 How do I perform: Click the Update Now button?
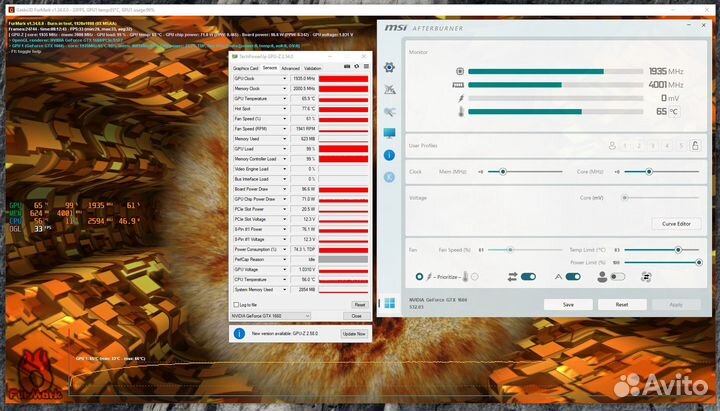(x=354, y=333)
